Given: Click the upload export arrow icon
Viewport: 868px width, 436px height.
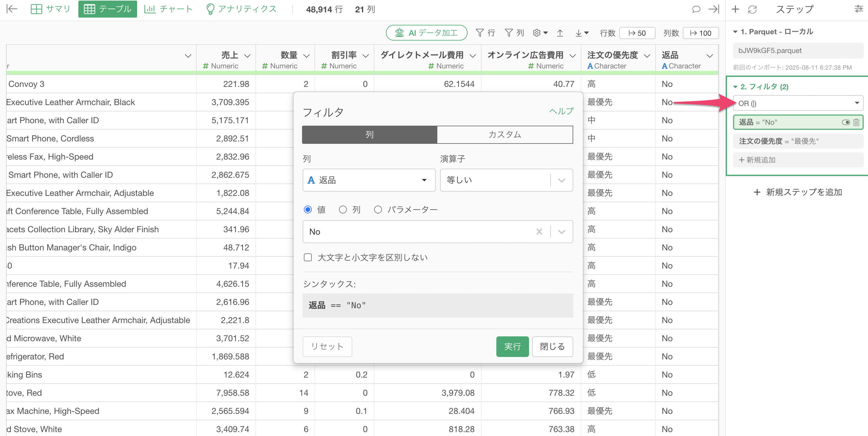Looking at the screenshot, I should (560, 33).
